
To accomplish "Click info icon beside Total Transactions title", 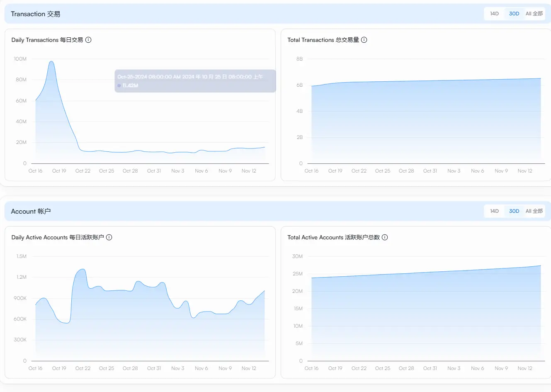I will (x=364, y=40).
